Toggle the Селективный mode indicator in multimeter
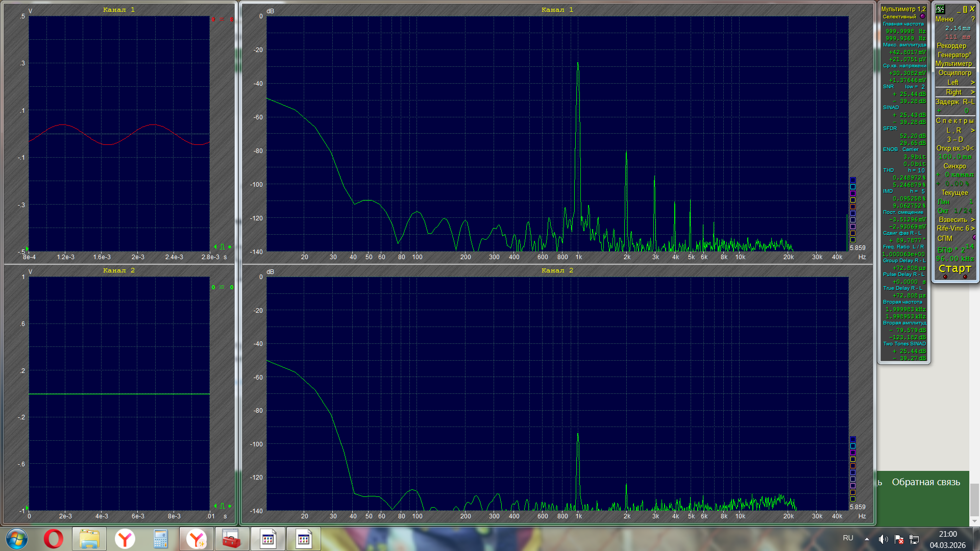 click(x=922, y=16)
